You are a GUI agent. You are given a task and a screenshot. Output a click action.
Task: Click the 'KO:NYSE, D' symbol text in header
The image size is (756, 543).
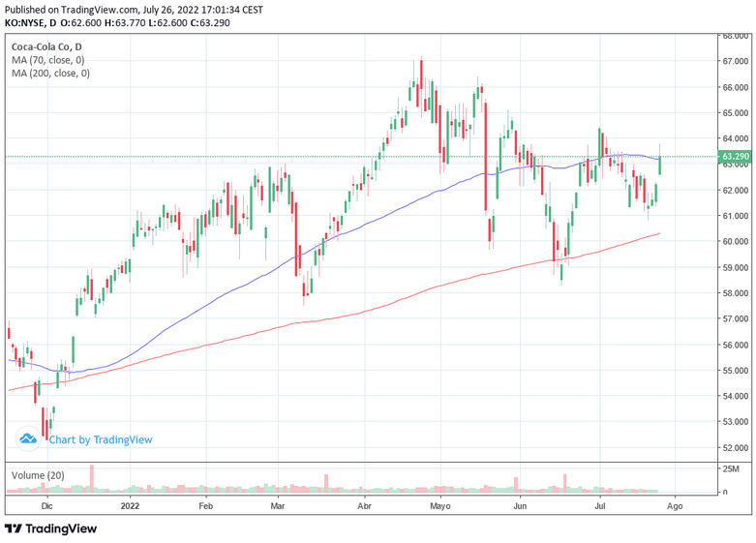click(30, 22)
